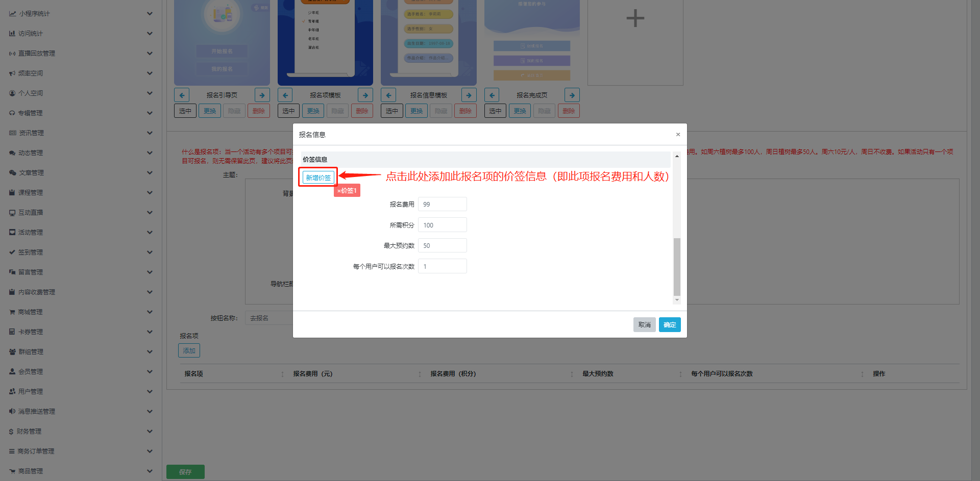Viewport: 980px width, 481px height.
Task: Click the 最大预约数 input field
Action: coord(442,246)
